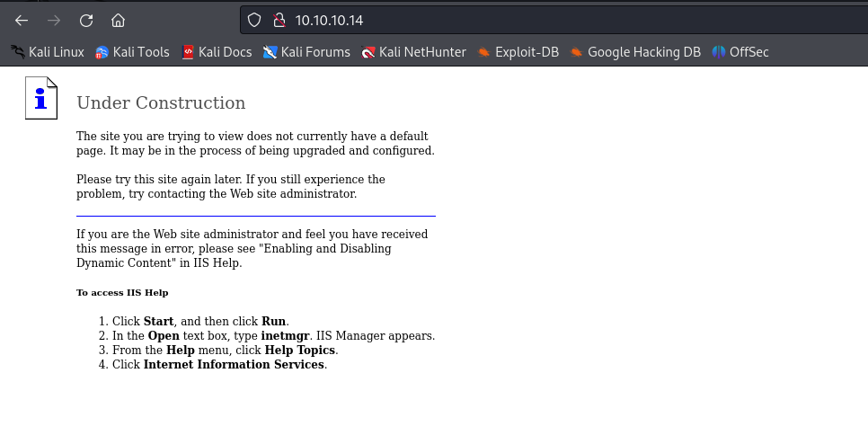Click the blue info document icon
This screenshot has height=444, width=868.
coord(41,98)
